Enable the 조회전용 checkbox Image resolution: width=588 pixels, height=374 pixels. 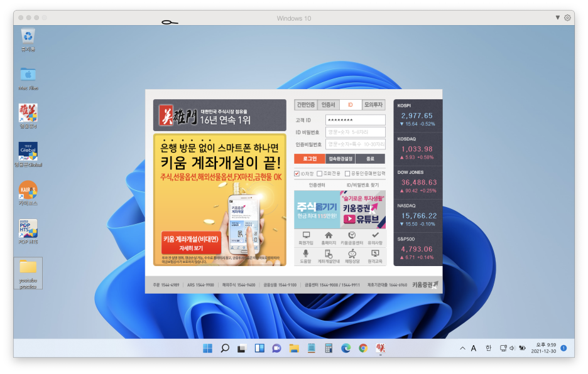click(320, 174)
